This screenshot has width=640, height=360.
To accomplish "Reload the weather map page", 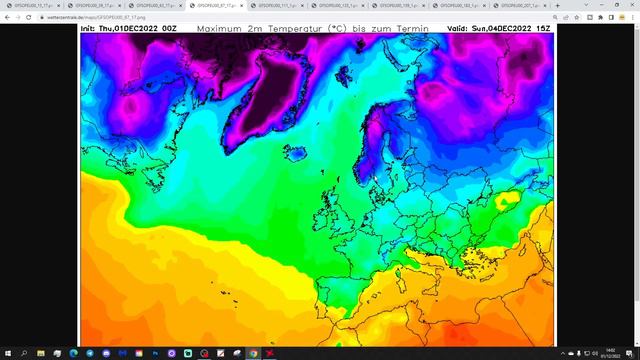I will coord(29,18).
